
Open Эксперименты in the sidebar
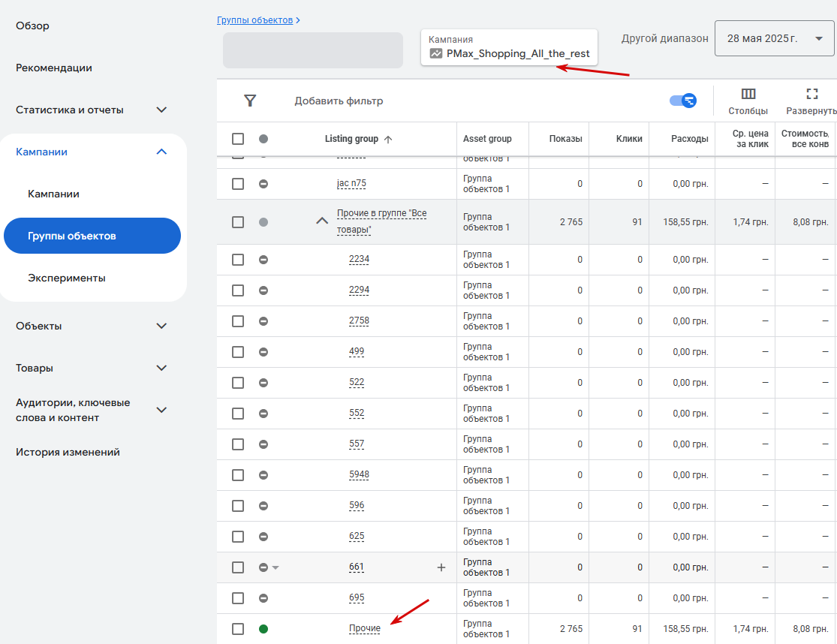tap(67, 278)
